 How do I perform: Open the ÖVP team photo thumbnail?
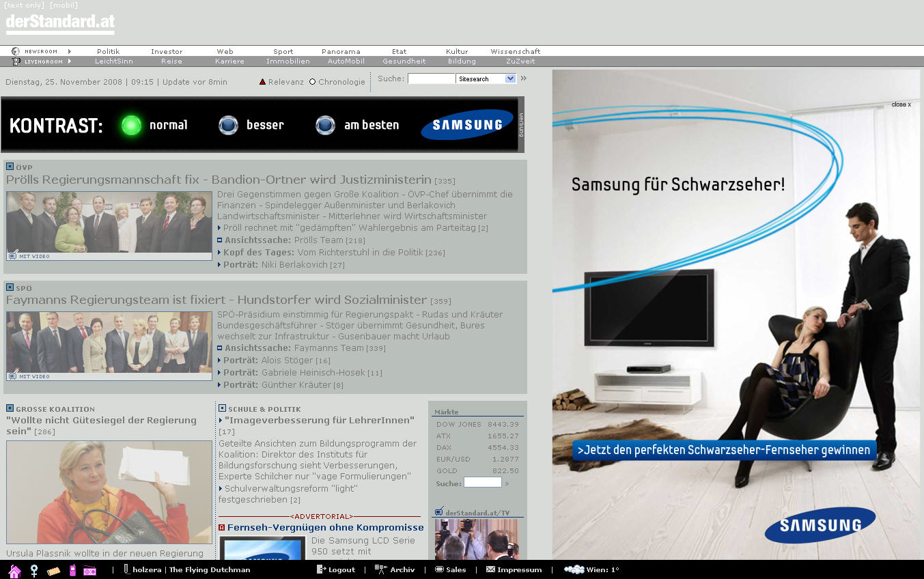click(x=109, y=222)
